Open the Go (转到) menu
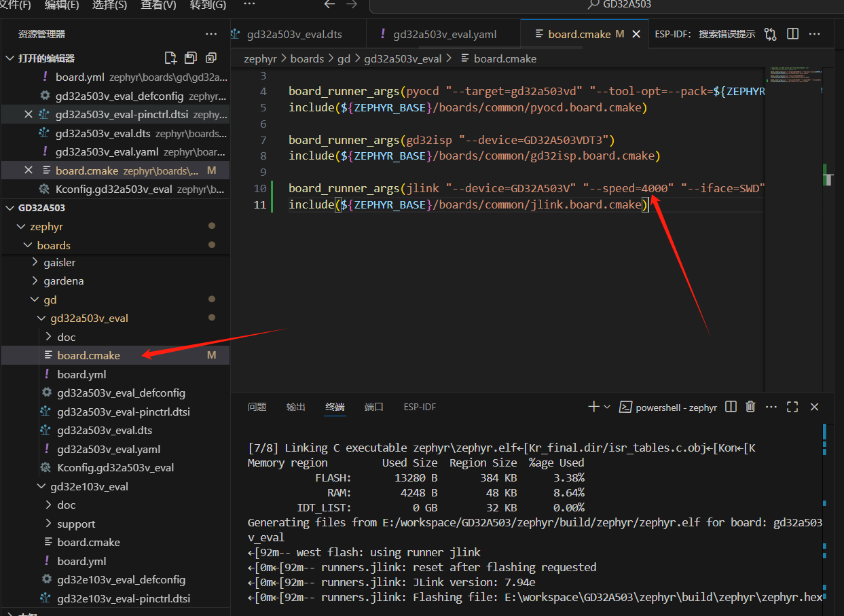 click(207, 5)
